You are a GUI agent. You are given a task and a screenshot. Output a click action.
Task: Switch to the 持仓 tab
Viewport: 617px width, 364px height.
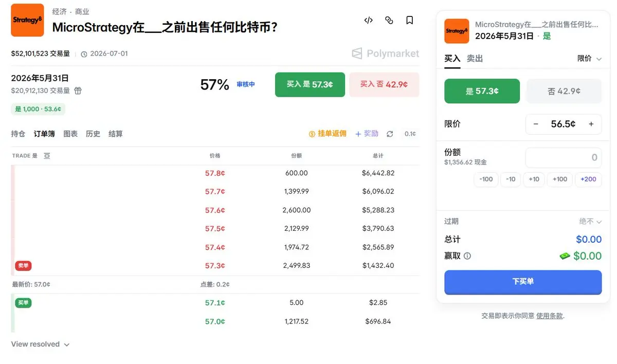[18, 134]
